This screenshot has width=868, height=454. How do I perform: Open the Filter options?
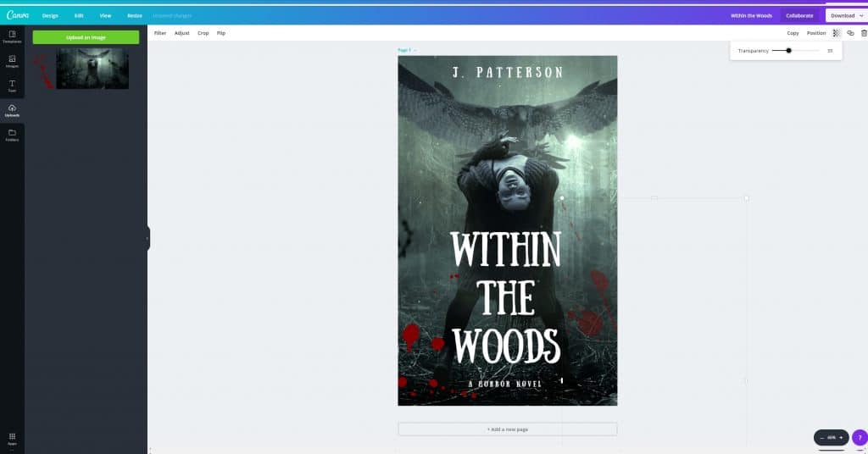159,33
